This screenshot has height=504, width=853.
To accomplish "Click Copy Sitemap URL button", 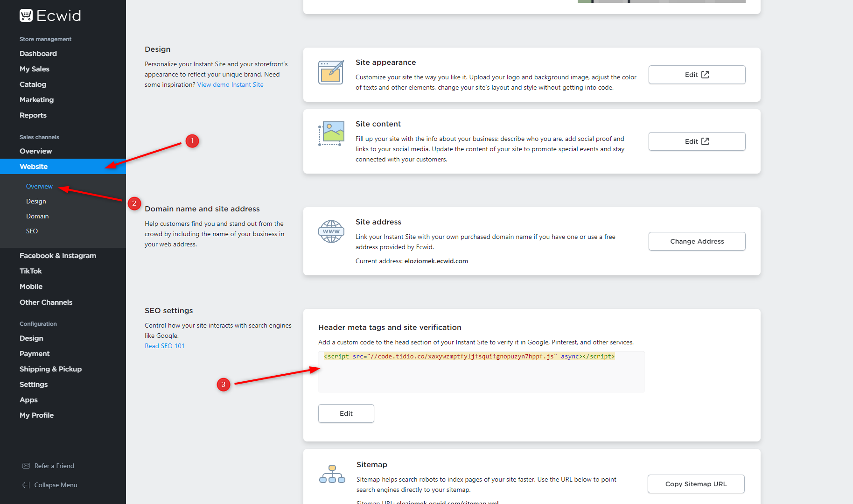I will pyautogui.click(x=696, y=484).
